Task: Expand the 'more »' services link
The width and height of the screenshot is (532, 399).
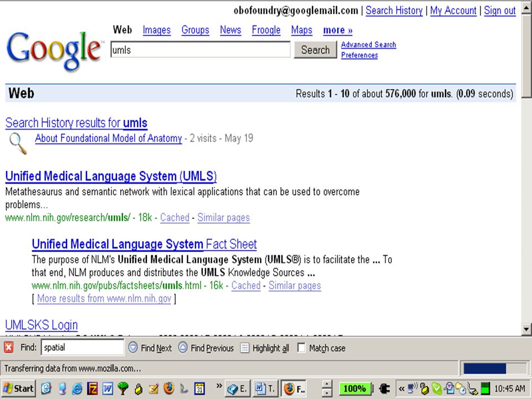Action: (337, 30)
